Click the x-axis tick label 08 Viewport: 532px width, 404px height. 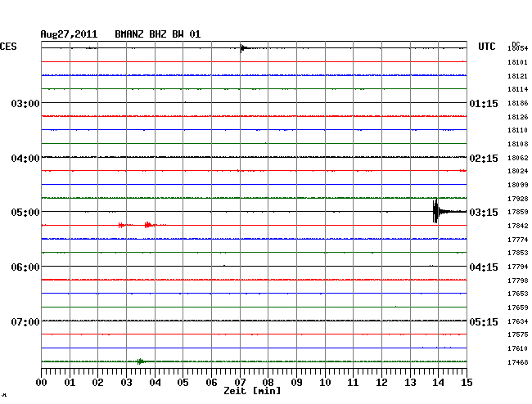[268, 383]
